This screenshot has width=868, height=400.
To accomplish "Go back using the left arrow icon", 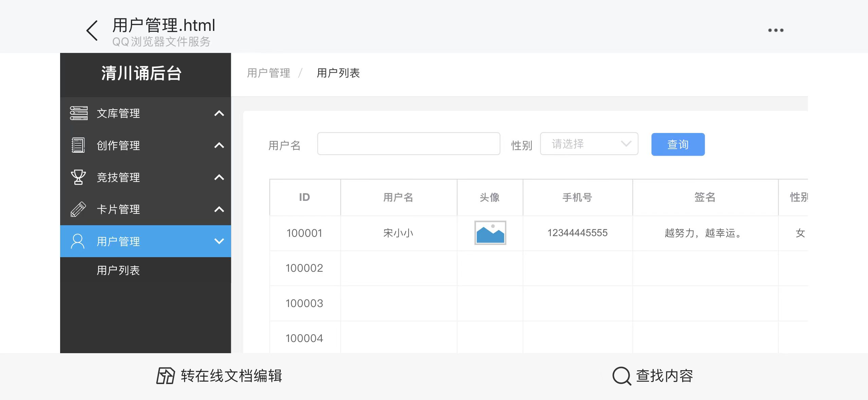I will click(92, 31).
